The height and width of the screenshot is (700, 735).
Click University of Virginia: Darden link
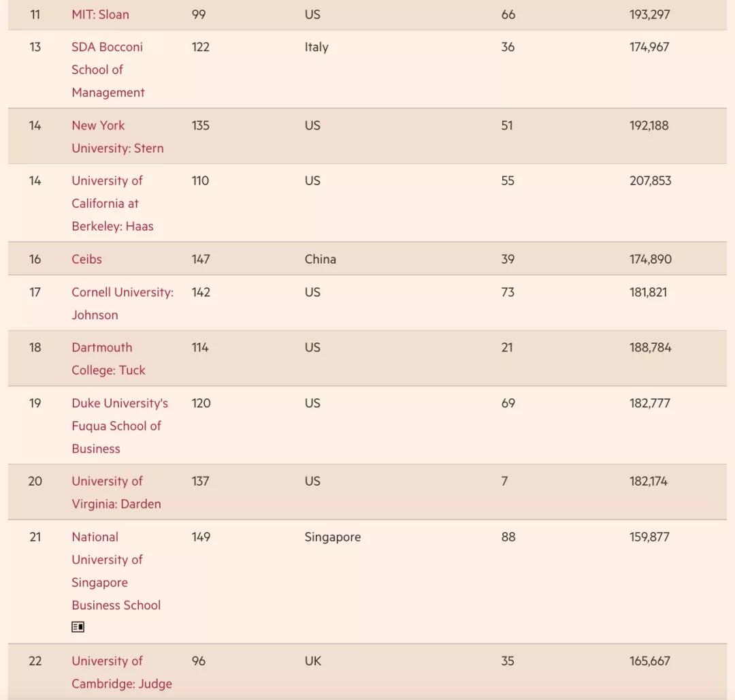(116, 492)
